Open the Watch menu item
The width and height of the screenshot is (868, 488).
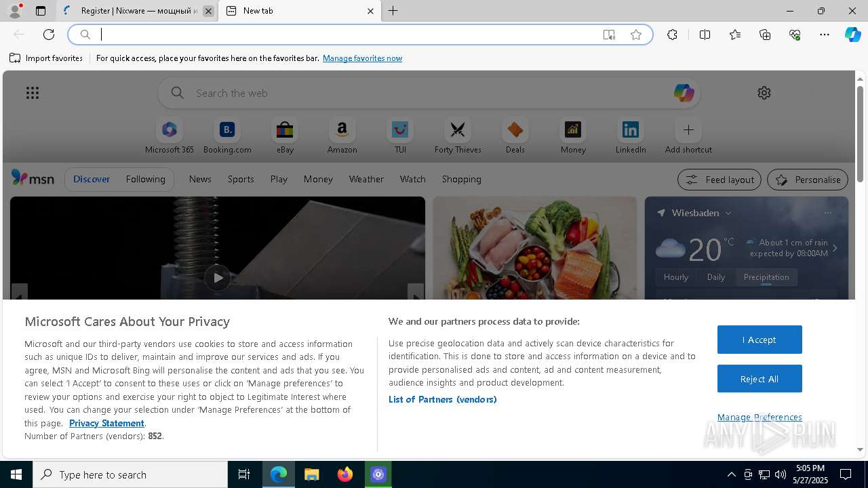click(413, 179)
